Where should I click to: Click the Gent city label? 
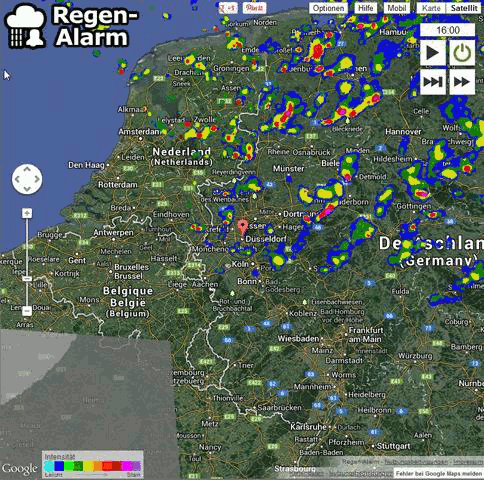(x=77, y=260)
